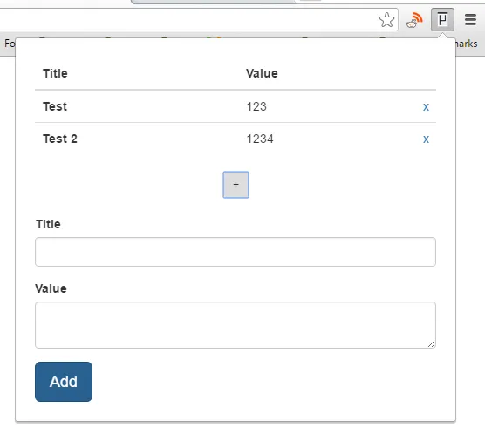This screenshot has width=485, height=448.
Task: Select the 123 value cell
Action: point(256,106)
